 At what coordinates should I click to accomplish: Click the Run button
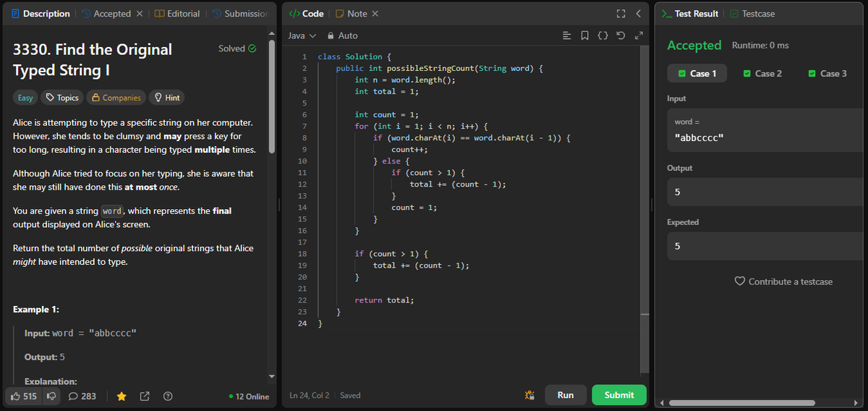pyautogui.click(x=566, y=395)
